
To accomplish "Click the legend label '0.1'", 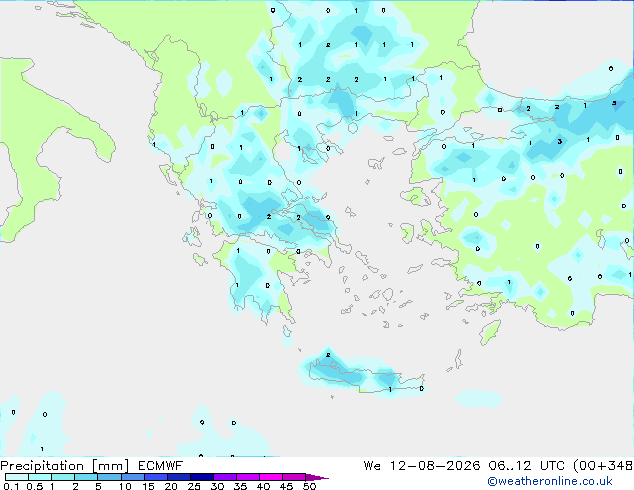I will pyautogui.click(x=11, y=486).
